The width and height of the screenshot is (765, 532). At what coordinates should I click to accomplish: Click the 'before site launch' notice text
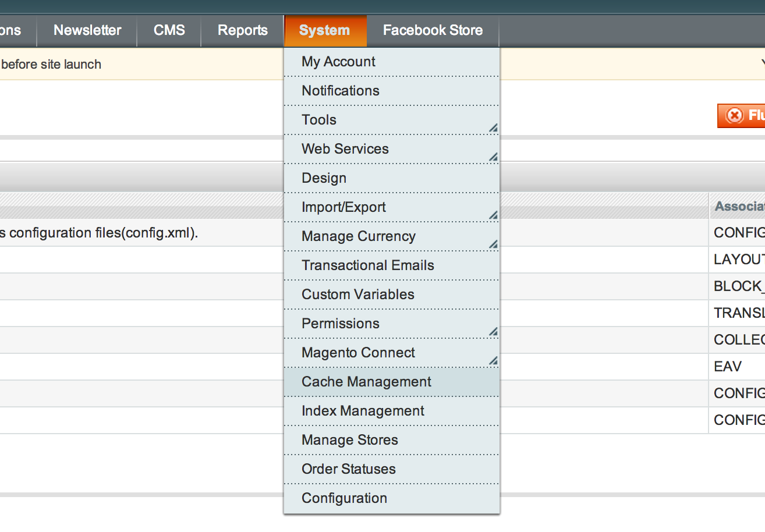click(x=51, y=65)
